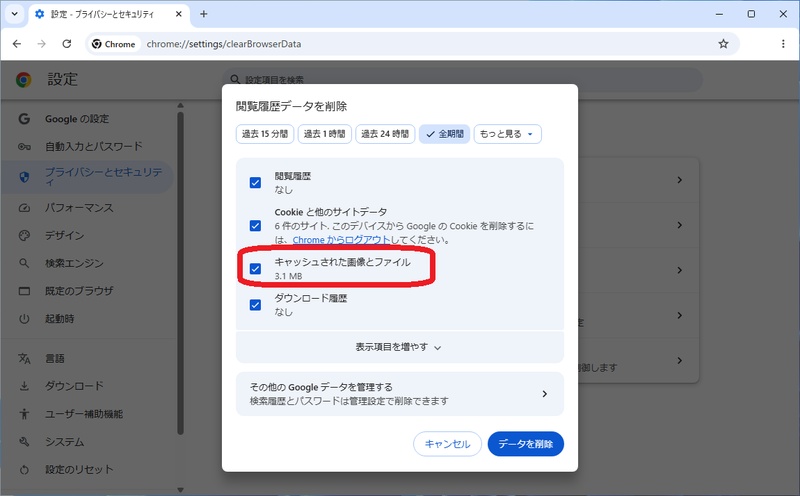Uncheck the 閲覧履歴 checkbox

click(255, 183)
